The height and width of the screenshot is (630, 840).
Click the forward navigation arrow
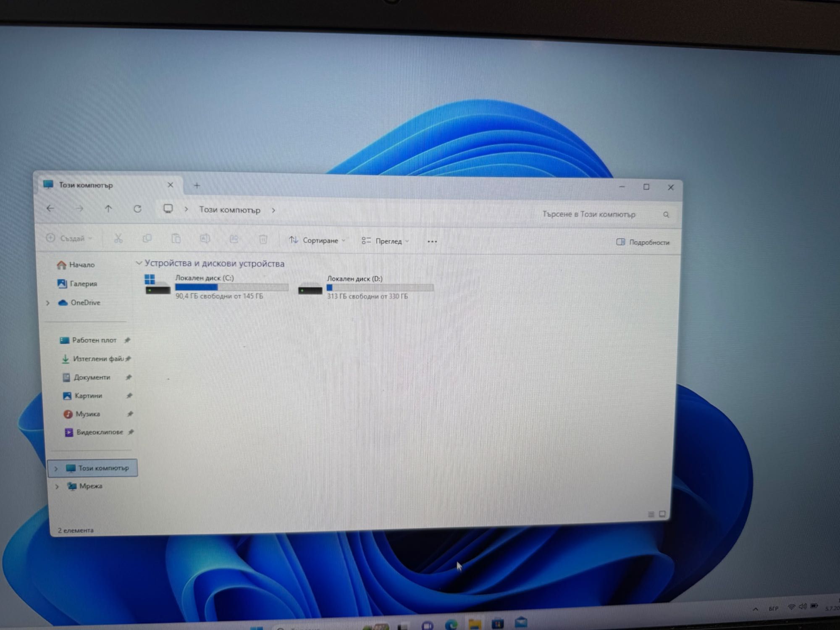(x=79, y=208)
